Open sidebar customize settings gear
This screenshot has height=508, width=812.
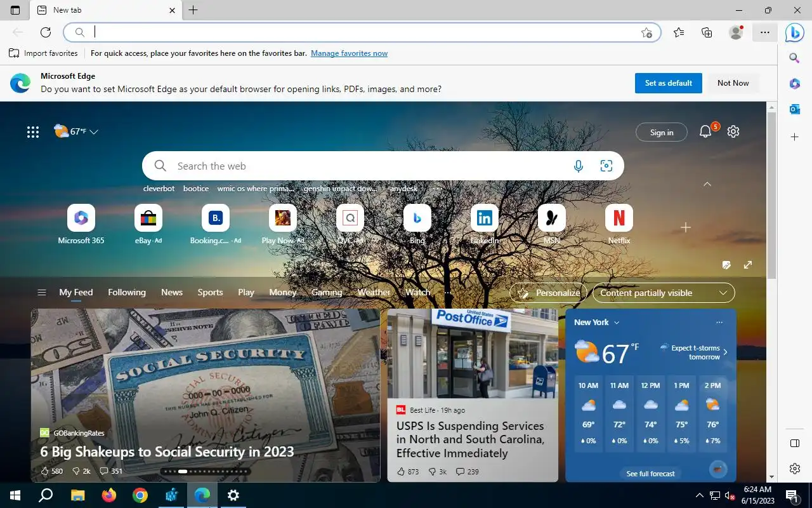click(794, 469)
